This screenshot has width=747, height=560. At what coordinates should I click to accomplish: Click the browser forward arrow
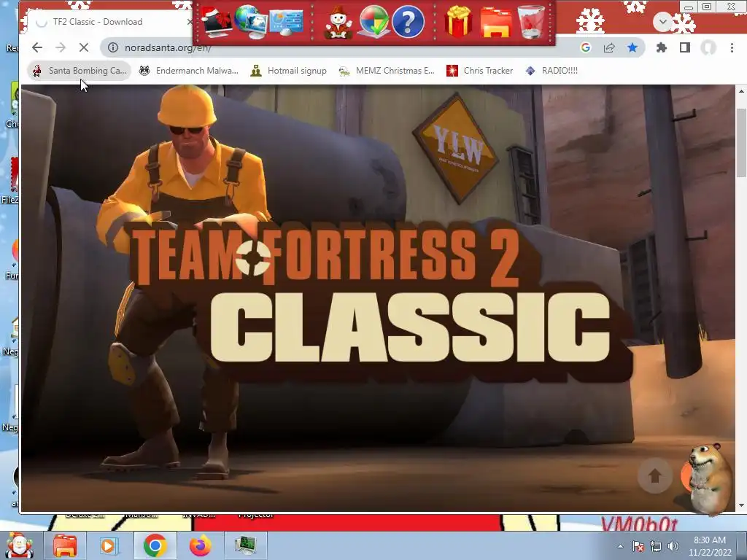[x=61, y=47]
